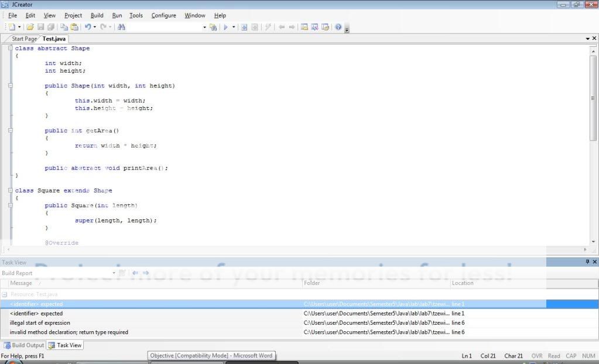Switch to the Build Output tab

click(25, 345)
